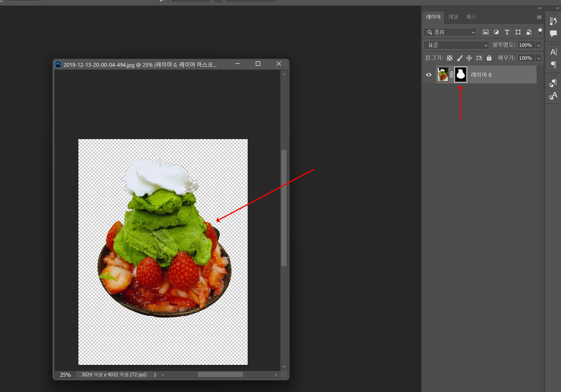Hide 레이어 0 with the eye icon

[x=429, y=75]
